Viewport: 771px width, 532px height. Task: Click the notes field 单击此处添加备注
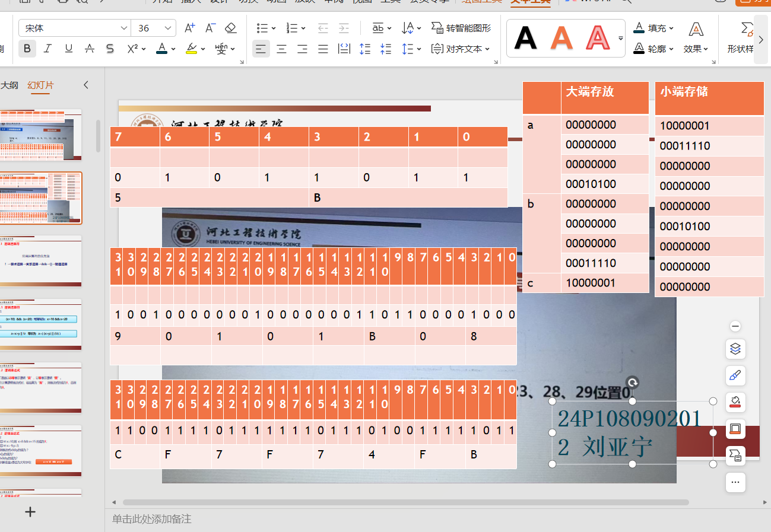click(152, 519)
